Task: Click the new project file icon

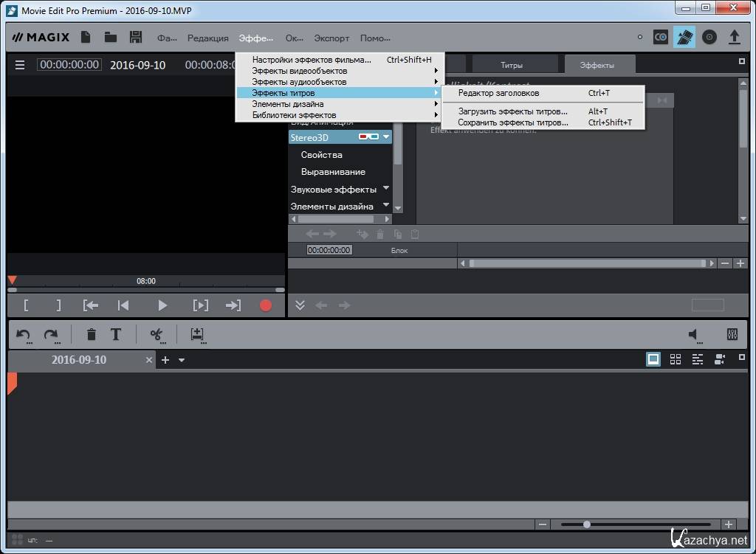Action: 86,37
